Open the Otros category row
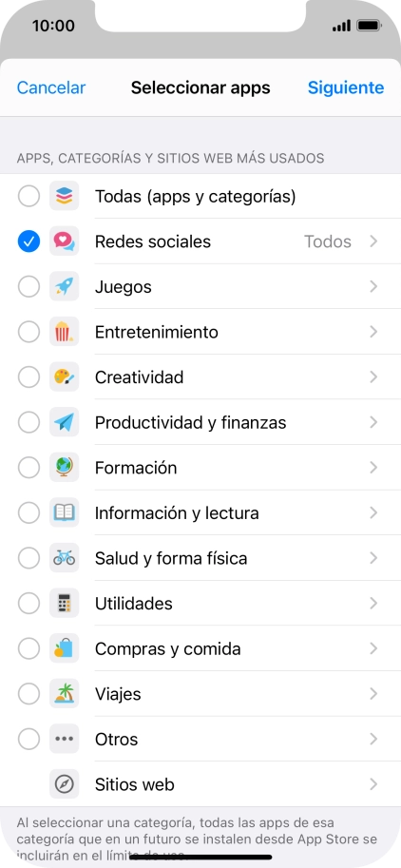This screenshot has width=401, height=868. 200,739
